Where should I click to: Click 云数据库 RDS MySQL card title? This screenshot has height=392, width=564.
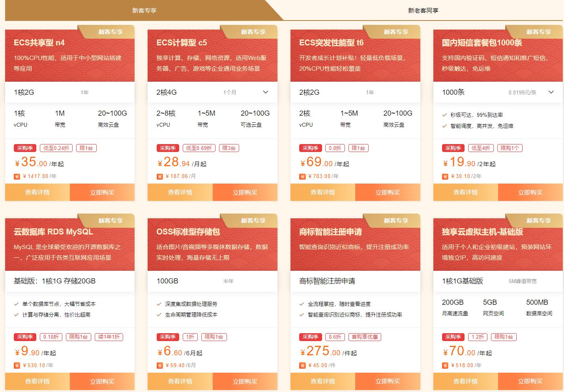tap(53, 232)
